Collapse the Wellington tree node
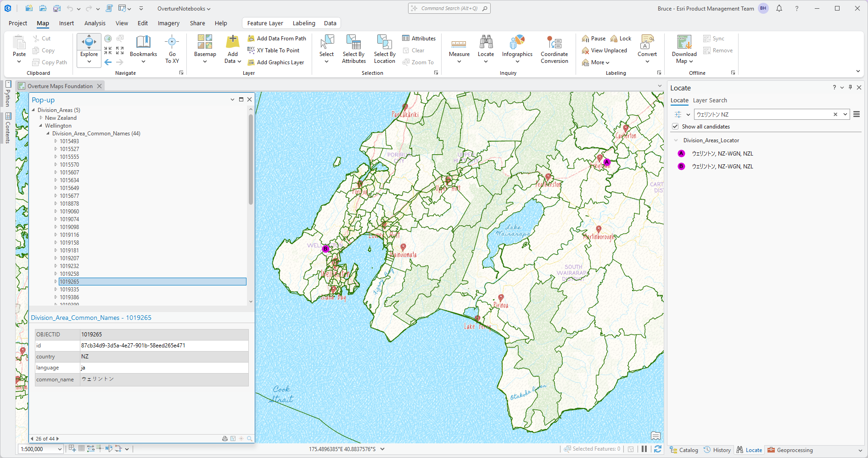868x458 pixels. pos(41,126)
